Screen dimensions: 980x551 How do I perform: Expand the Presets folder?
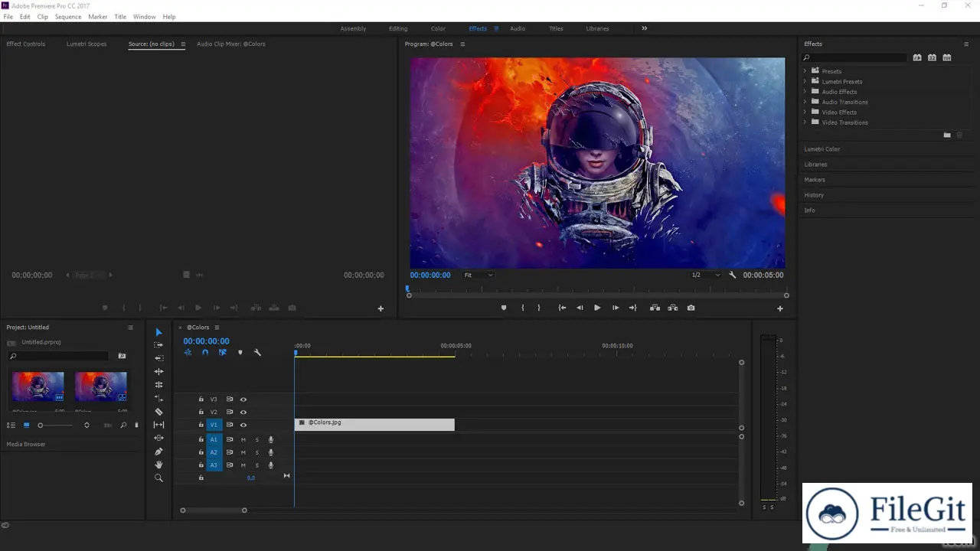(805, 71)
